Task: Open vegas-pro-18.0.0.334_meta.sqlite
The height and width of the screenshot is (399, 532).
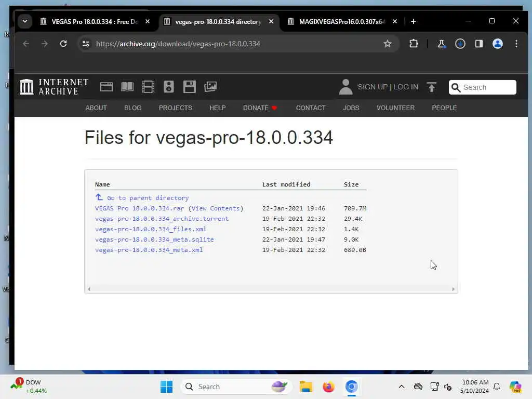Action: 154,240
